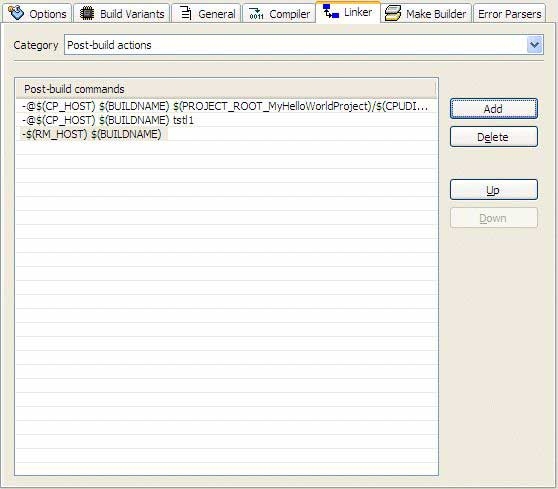The image size is (558, 489).
Task: Select the -$(RM_HOST) $(BUILDNAME) row
Action: click(x=226, y=134)
